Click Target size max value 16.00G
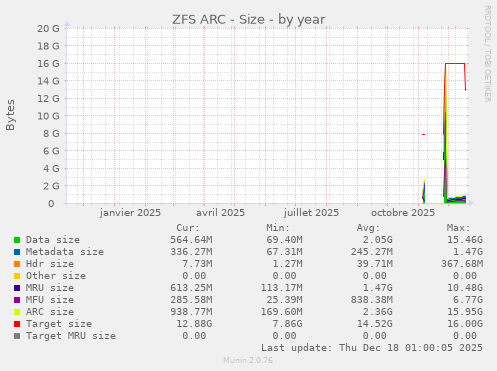Screen dimensions: 497x371 (465, 324)
